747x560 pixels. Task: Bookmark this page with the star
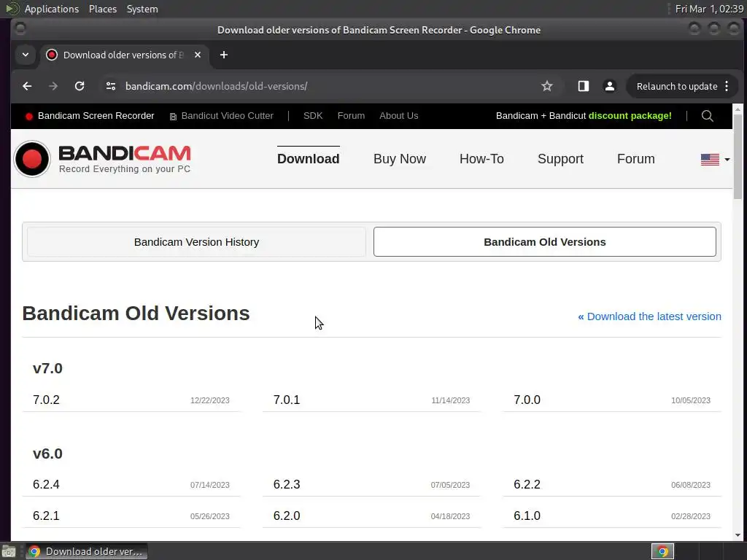click(547, 86)
